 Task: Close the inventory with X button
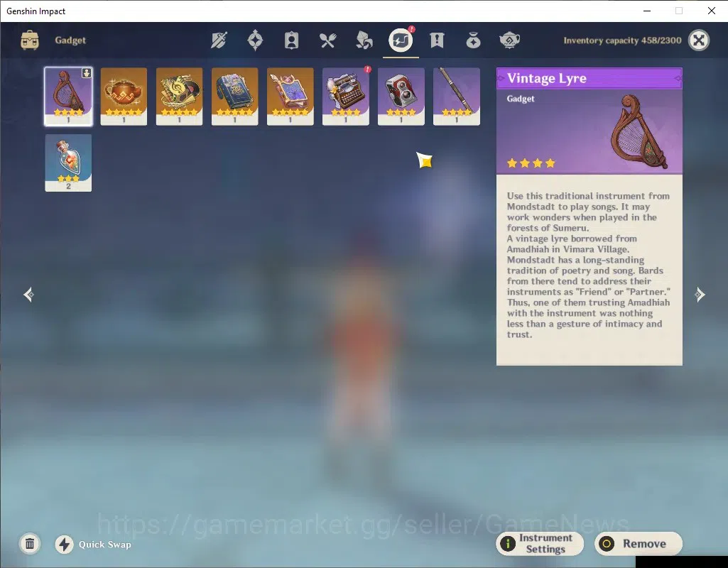click(699, 40)
